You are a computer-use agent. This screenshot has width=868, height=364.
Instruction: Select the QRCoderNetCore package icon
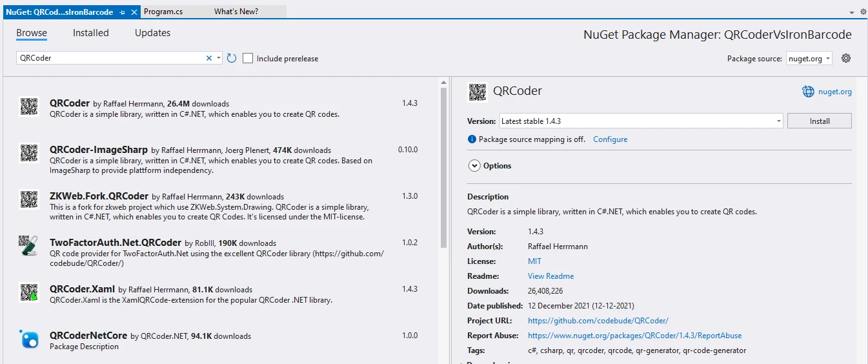[29, 339]
